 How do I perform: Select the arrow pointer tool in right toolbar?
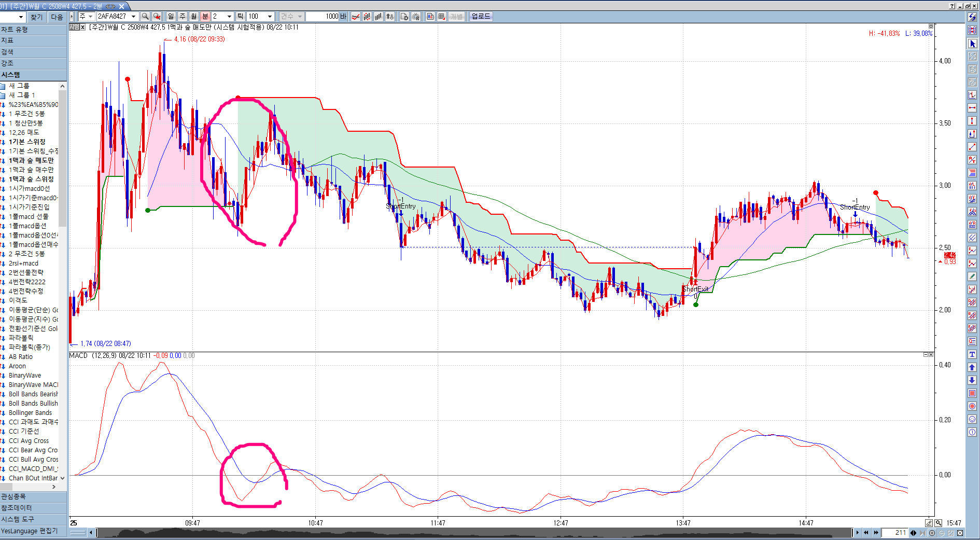coord(972,44)
